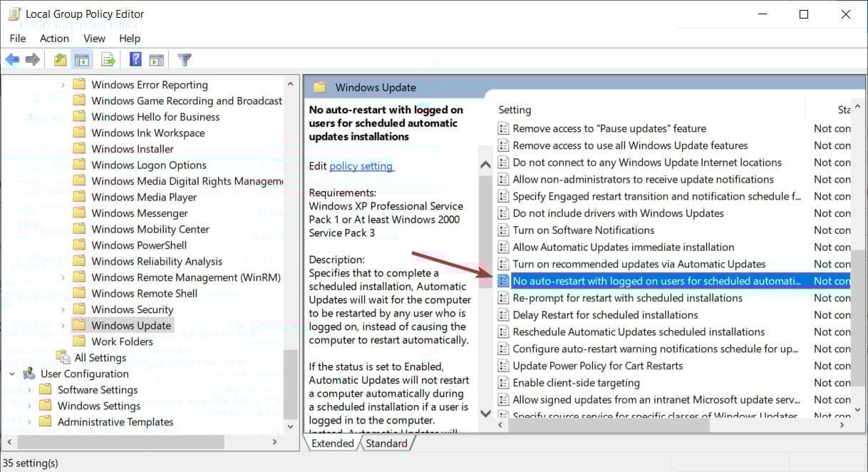Click the Work Folders folder icon

coord(79,341)
